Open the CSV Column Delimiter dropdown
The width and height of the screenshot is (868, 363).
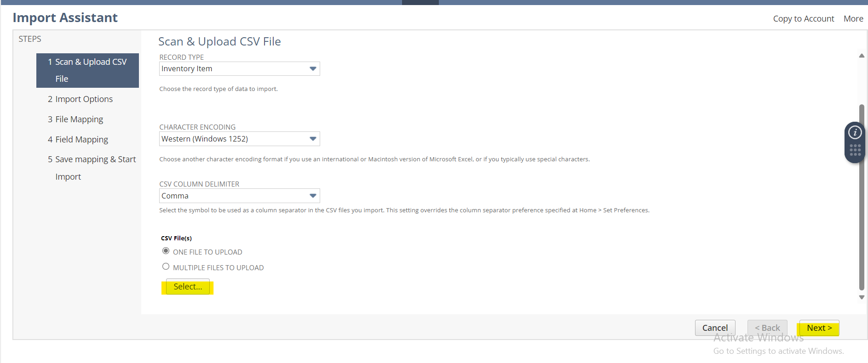pyautogui.click(x=239, y=196)
